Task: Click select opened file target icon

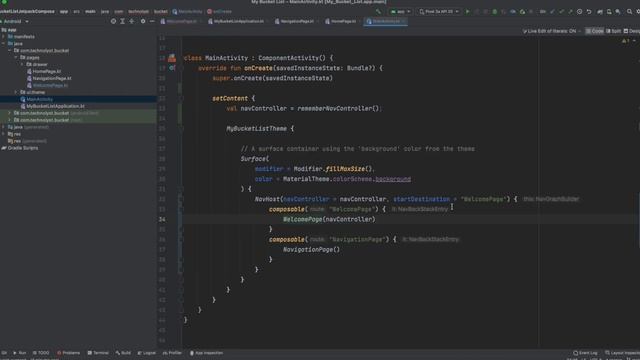Action: [113, 21]
